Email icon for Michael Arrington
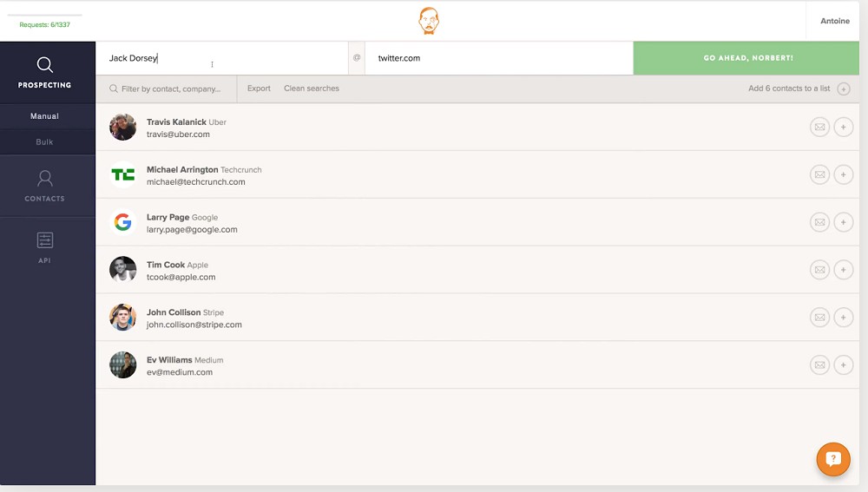The image size is (868, 492). point(820,175)
